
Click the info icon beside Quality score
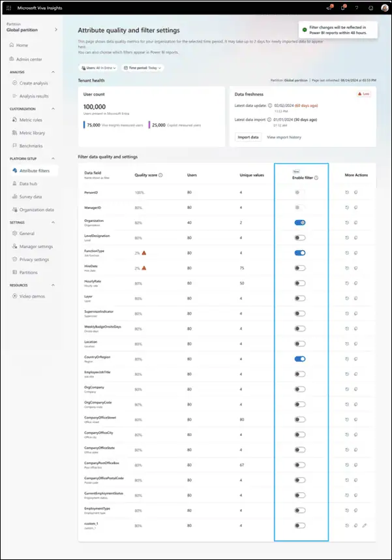[160, 175]
